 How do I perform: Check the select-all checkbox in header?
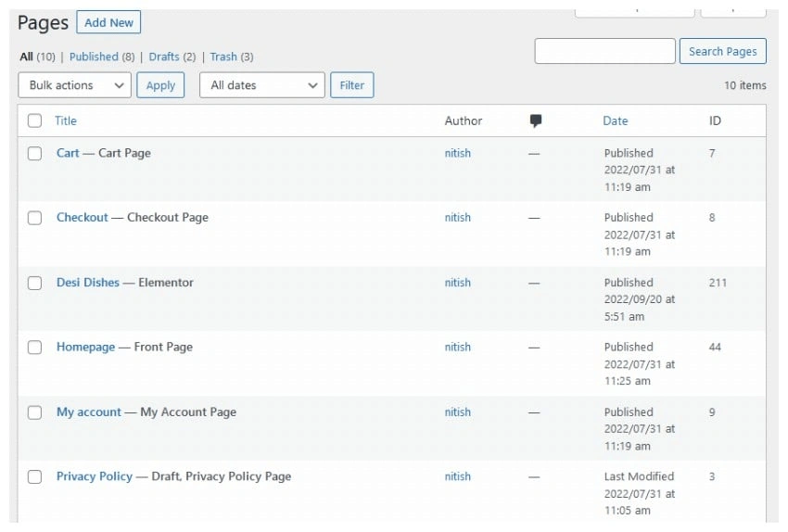pos(34,120)
